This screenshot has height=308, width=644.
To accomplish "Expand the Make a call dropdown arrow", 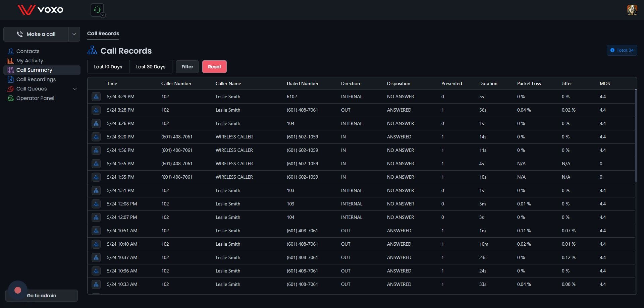I will pyautogui.click(x=74, y=34).
